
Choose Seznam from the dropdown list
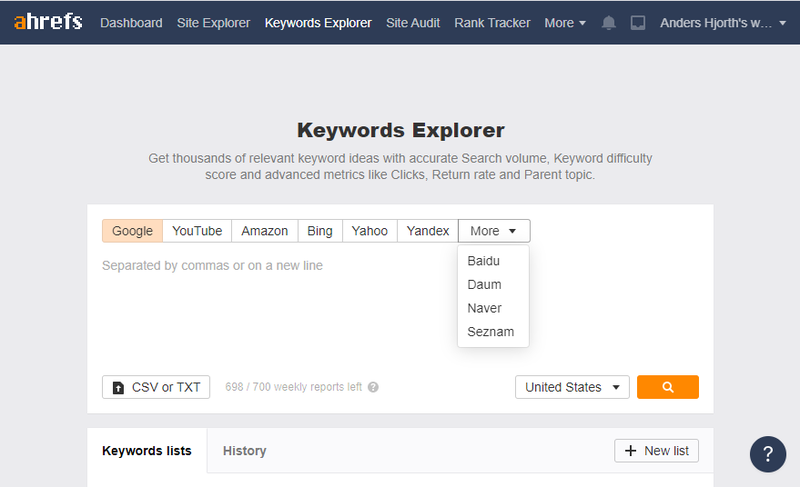pos(493,331)
